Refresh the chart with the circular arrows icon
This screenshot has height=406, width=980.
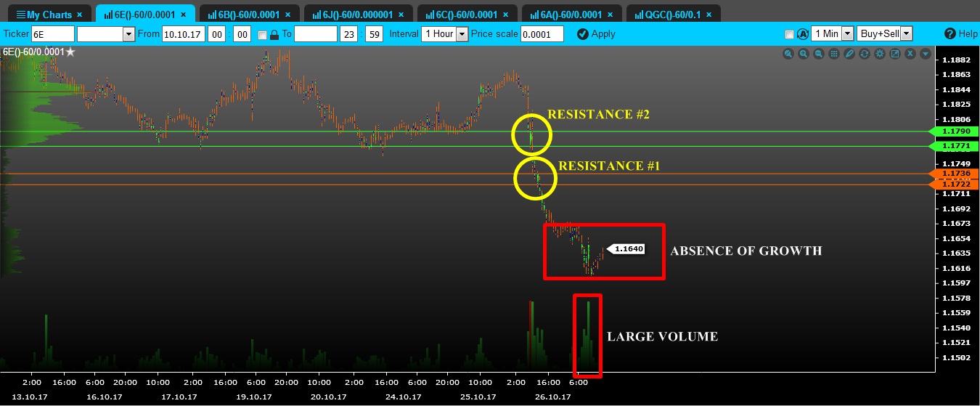(x=864, y=54)
